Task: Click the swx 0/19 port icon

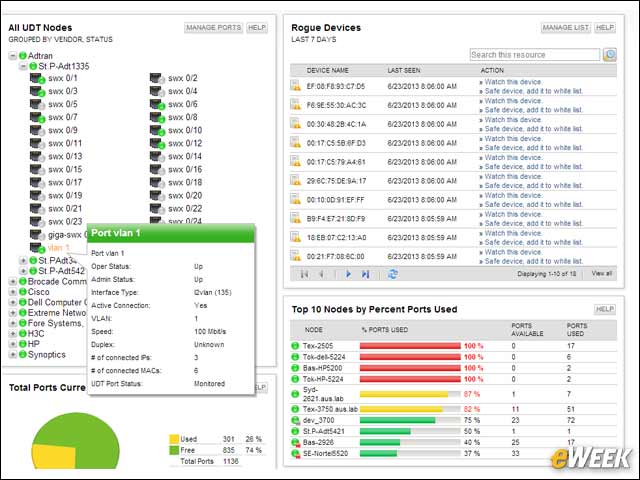Action: point(37,196)
